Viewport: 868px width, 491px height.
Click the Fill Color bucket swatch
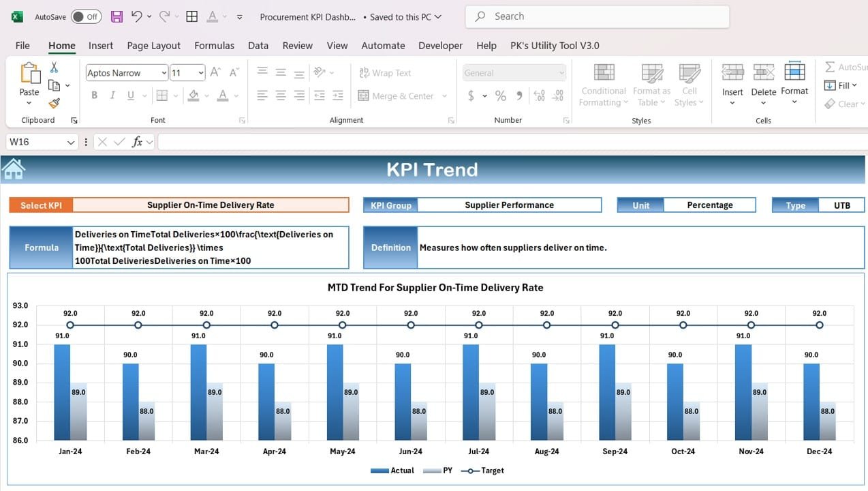[193, 95]
